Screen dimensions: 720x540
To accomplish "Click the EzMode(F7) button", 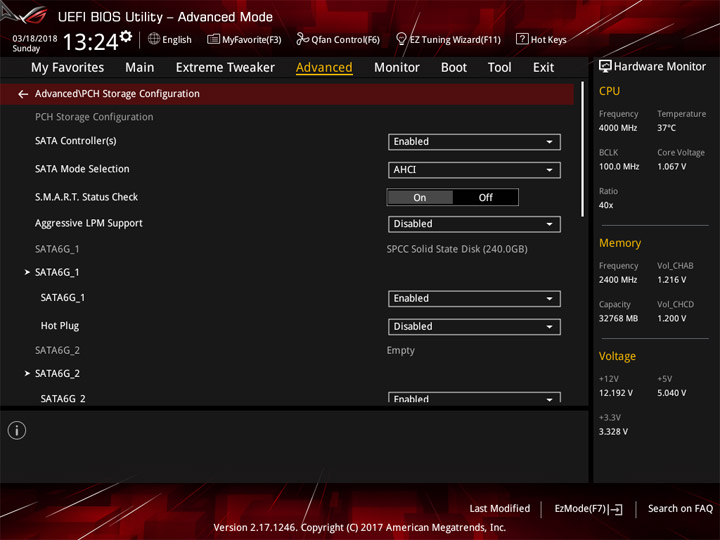I will pos(588,509).
